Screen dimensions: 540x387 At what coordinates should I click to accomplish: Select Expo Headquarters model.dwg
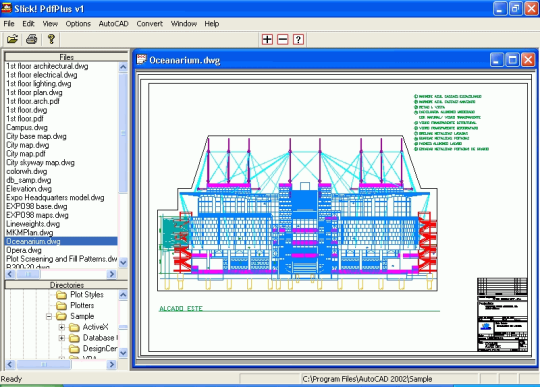coord(55,198)
